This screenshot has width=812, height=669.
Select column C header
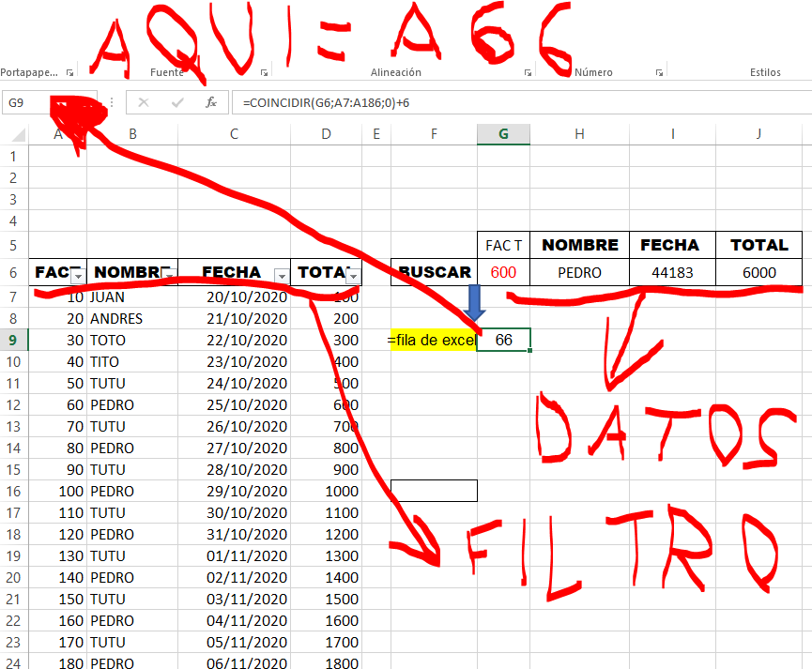coord(234,134)
